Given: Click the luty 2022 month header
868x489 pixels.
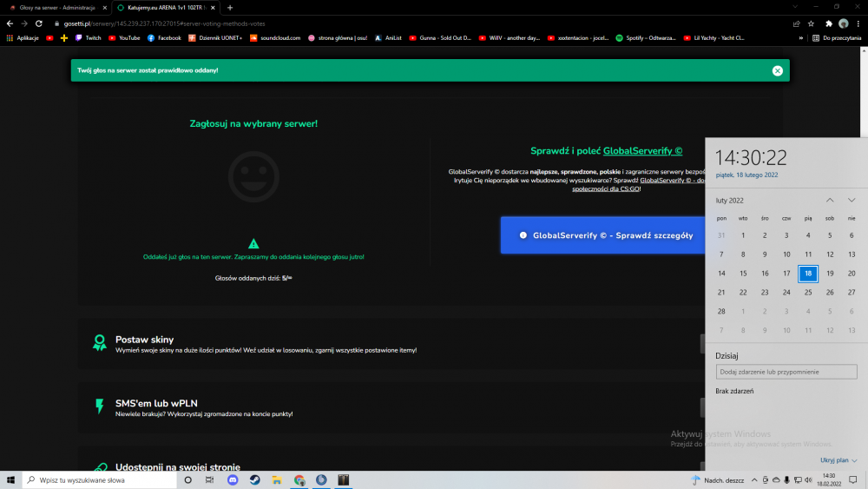Looking at the screenshot, I should click(729, 201).
